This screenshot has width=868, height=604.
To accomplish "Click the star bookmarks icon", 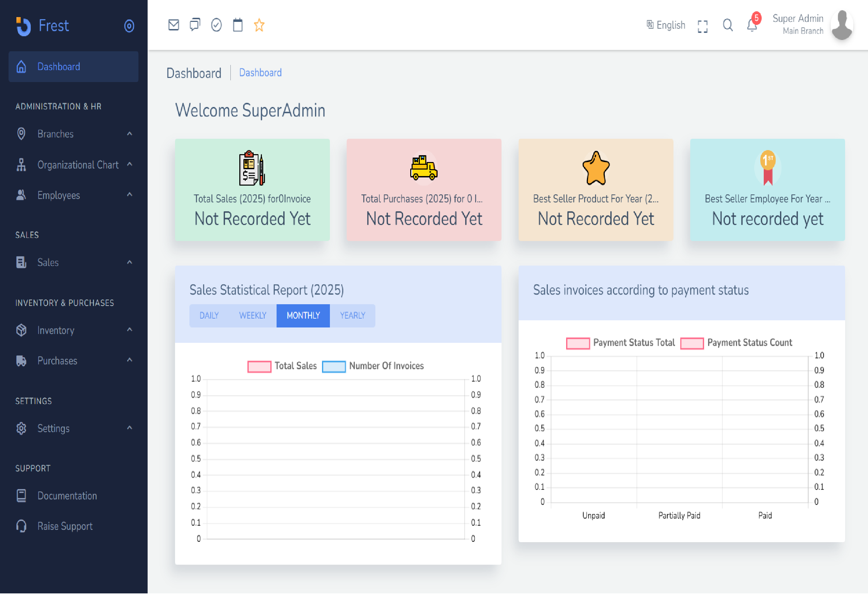I will [259, 25].
